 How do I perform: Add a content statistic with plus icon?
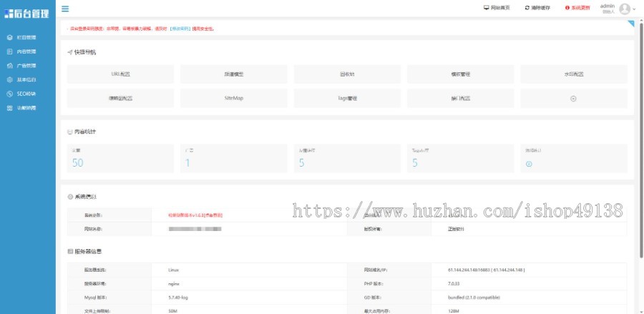[x=529, y=165]
